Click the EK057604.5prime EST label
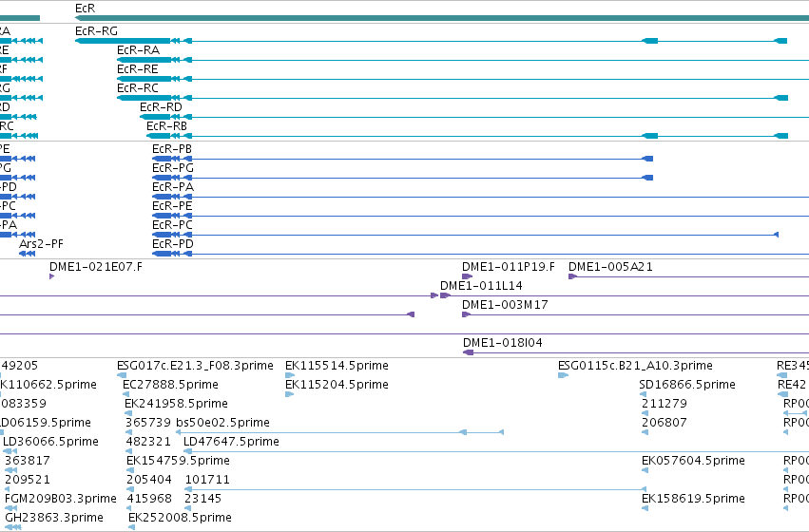The height and width of the screenshot is (532, 809). 693,461
